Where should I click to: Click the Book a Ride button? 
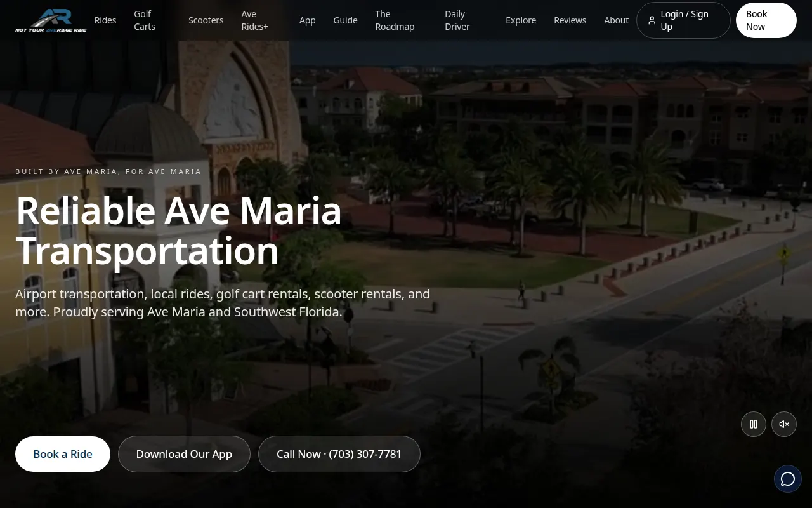tap(63, 454)
